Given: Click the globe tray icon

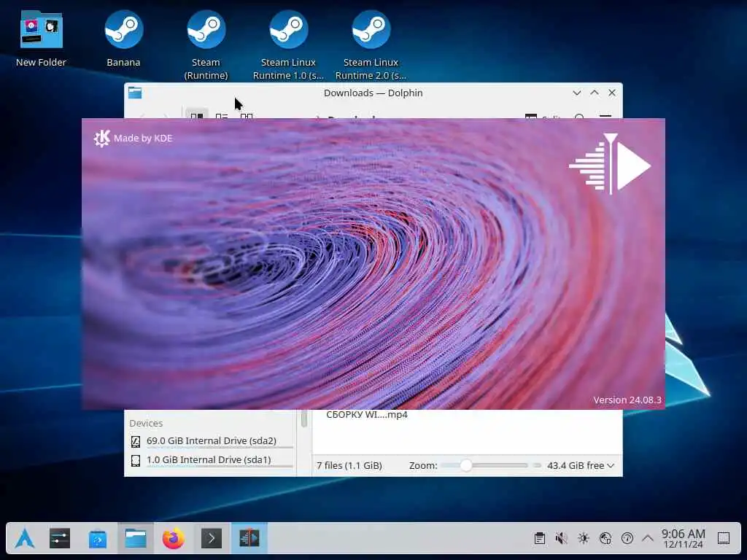Looking at the screenshot, I should (x=605, y=539).
